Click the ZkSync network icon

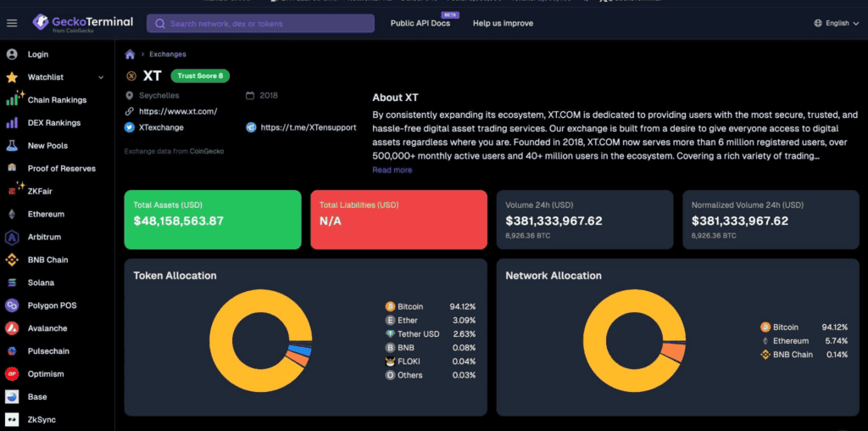(x=12, y=419)
